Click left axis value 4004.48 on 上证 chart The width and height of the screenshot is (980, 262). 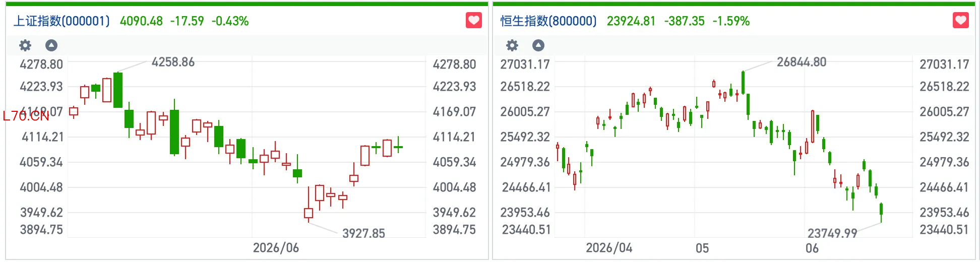click(x=41, y=187)
